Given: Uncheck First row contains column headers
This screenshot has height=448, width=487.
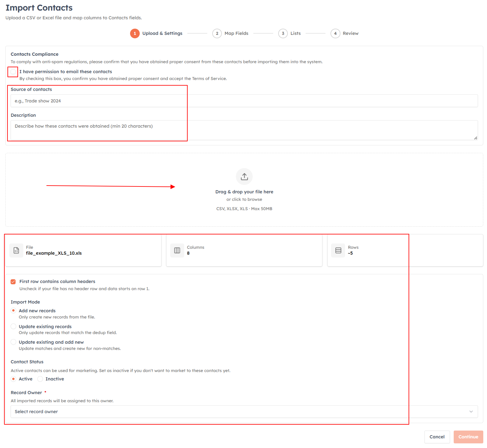Looking at the screenshot, I should point(13,282).
